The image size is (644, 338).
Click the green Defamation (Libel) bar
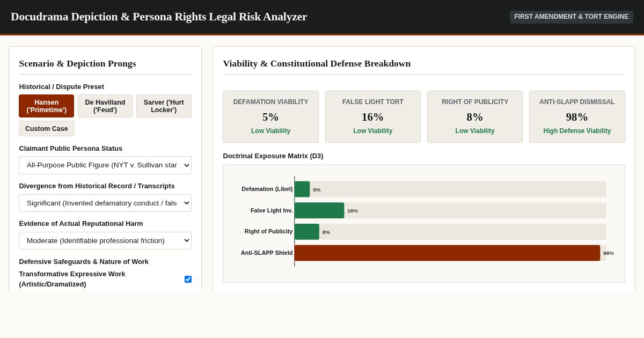pyautogui.click(x=302, y=189)
